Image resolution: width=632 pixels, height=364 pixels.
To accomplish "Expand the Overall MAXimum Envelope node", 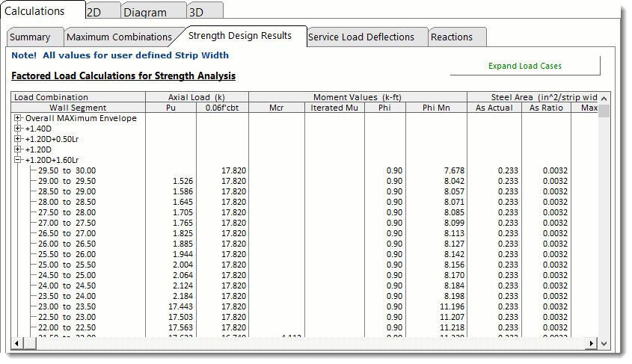I will tap(18, 118).
